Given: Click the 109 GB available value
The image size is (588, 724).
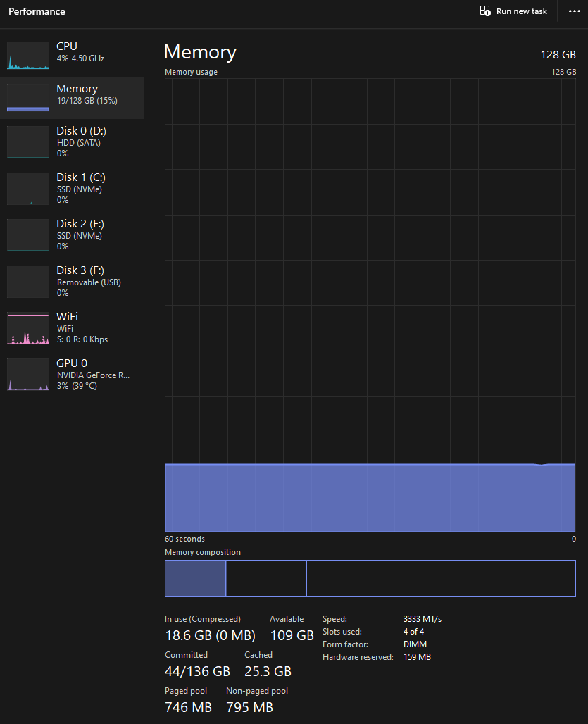Looking at the screenshot, I should (292, 636).
